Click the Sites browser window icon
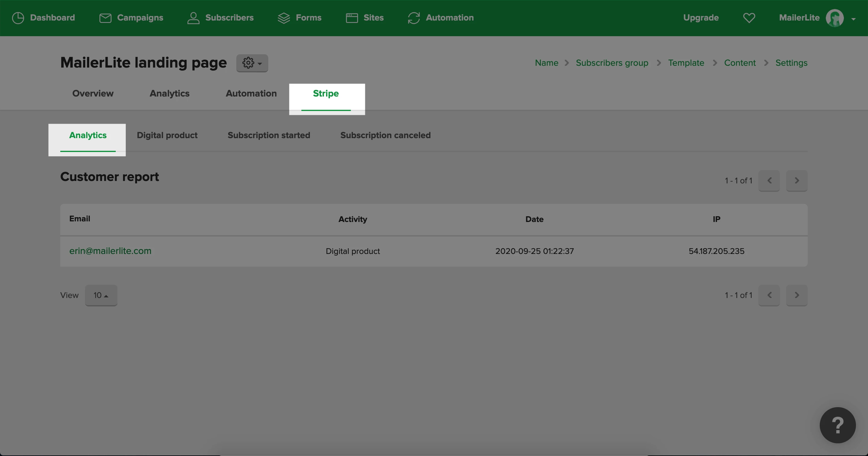Viewport: 868px width, 456px height. coord(352,18)
